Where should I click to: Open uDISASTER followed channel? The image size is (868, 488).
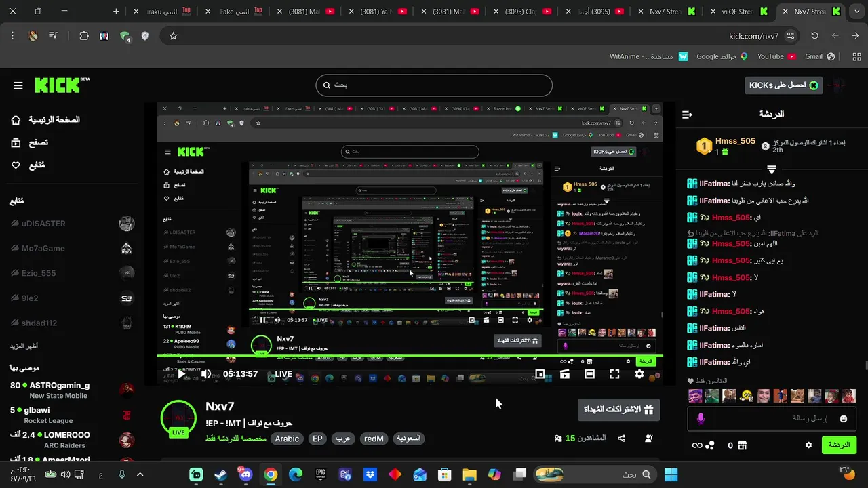(x=72, y=224)
